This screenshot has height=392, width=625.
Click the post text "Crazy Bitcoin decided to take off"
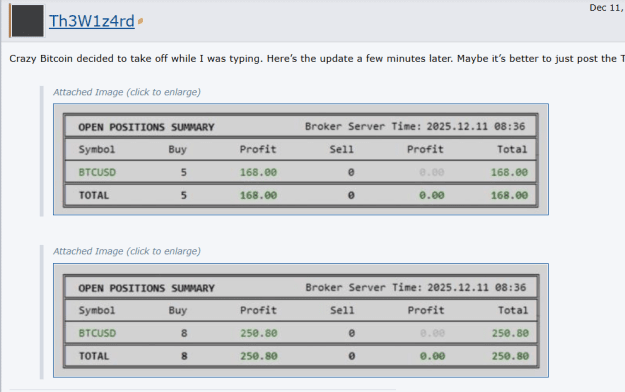pos(88,59)
